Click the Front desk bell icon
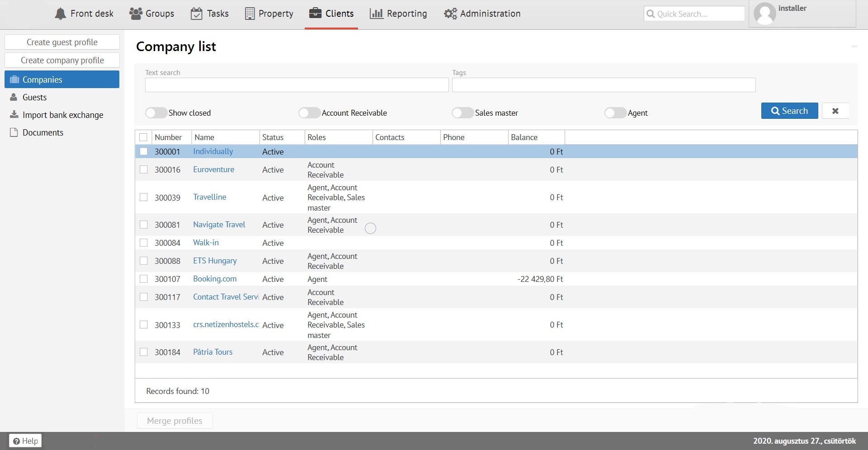This screenshot has width=868, height=450. 60,14
